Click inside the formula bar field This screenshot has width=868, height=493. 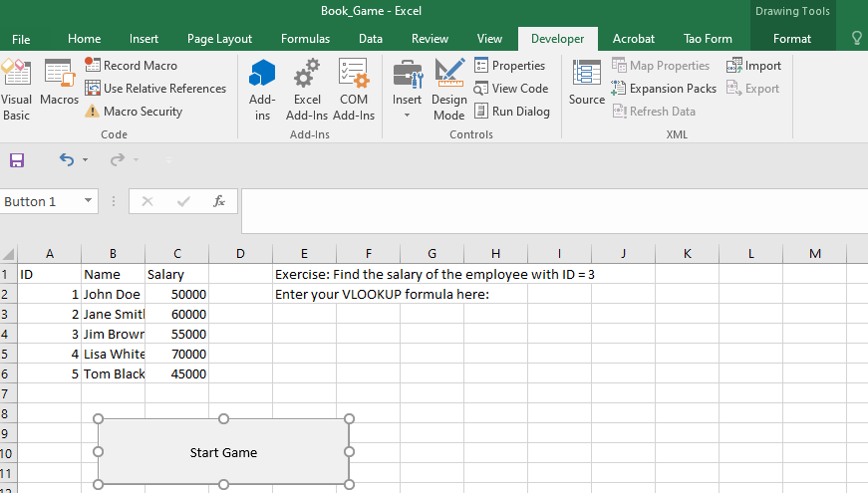tap(554, 211)
